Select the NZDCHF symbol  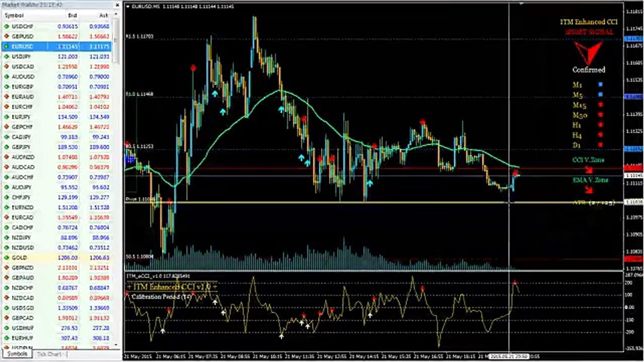pos(23,288)
